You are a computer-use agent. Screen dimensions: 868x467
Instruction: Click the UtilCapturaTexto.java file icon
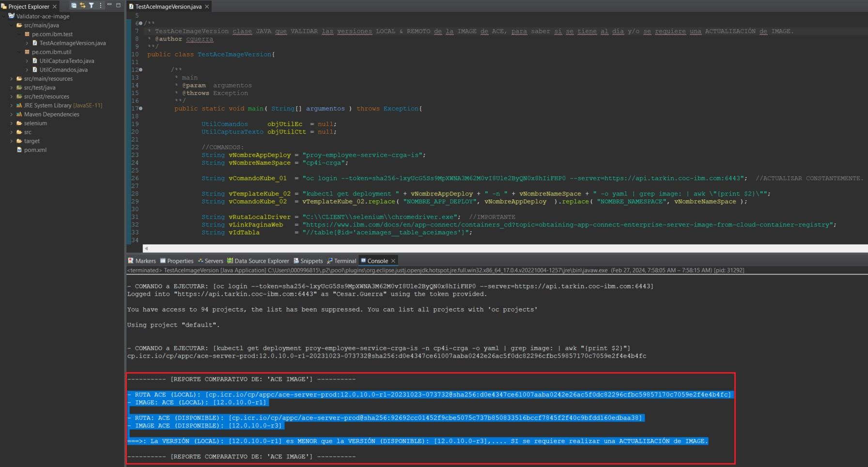pos(35,61)
